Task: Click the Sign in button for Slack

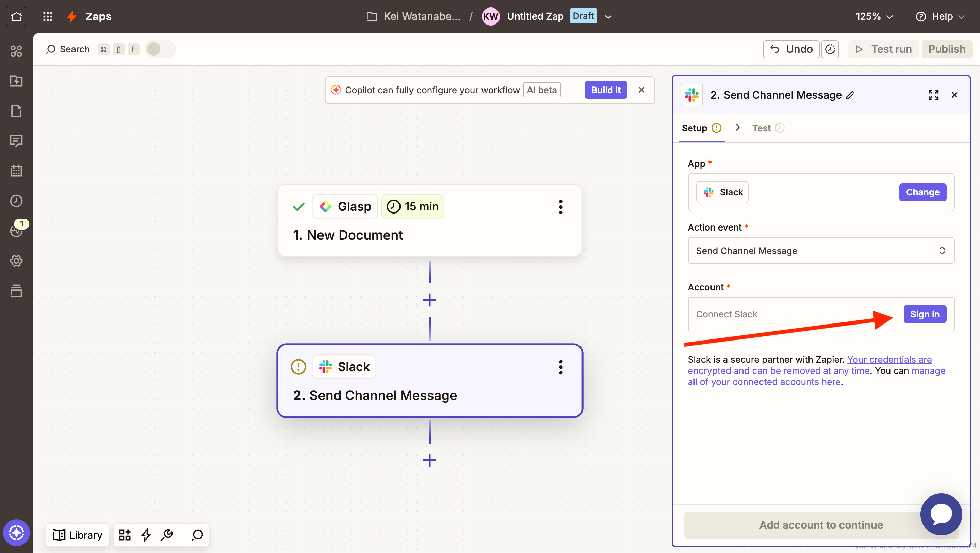Action: coord(925,314)
